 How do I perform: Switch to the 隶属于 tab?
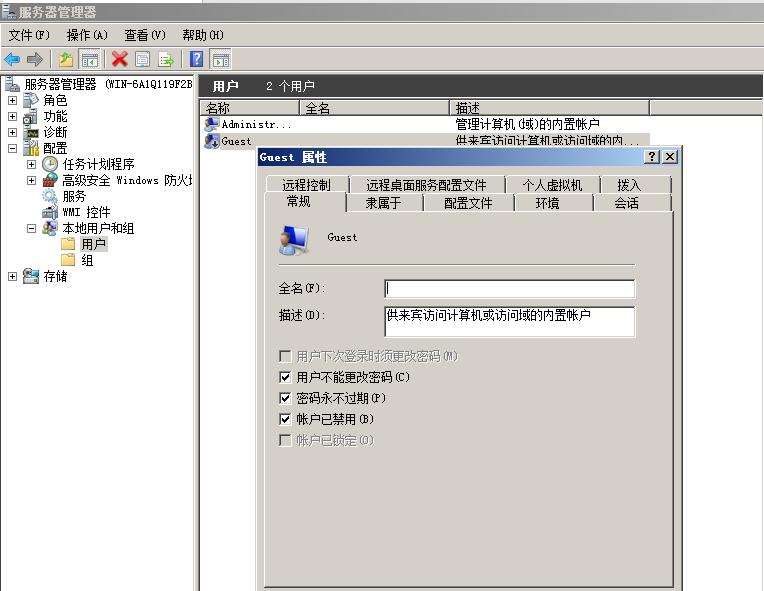point(383,203)
